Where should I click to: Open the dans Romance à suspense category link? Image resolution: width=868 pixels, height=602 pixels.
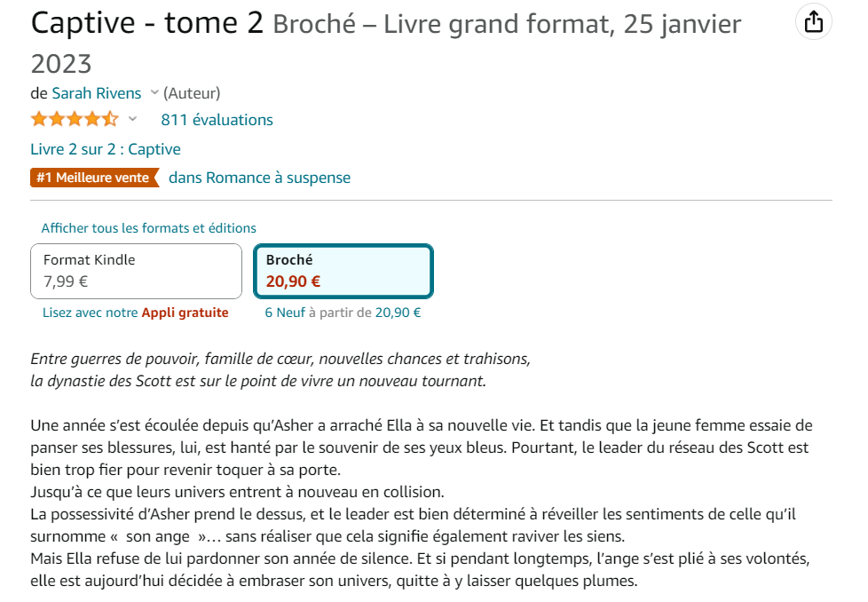click(260, 178)
